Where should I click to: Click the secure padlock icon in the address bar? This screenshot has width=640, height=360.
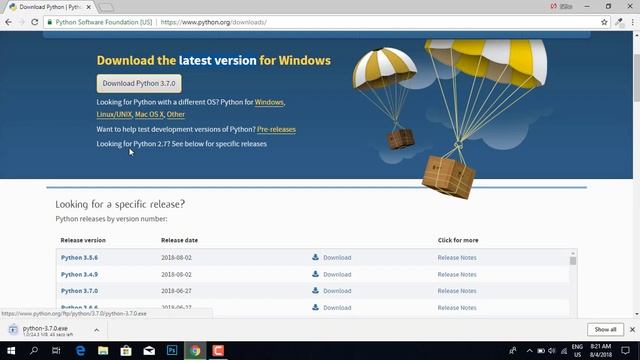(x=49, y=22)
